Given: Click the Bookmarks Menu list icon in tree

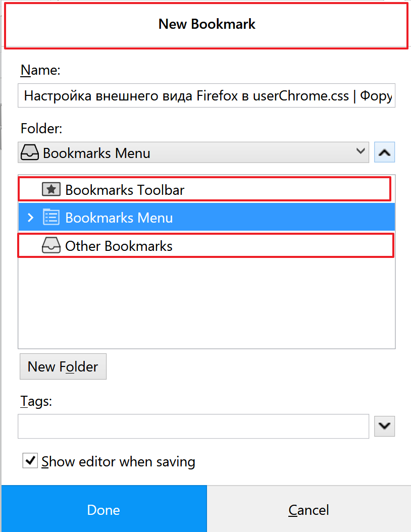Looking at the screenshot, I should [x=51, y=218].
